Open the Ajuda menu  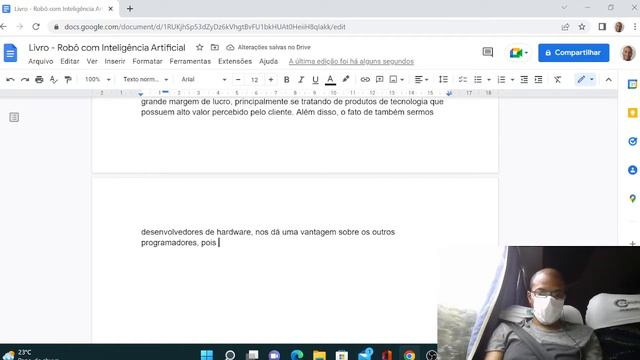[269, 61]
